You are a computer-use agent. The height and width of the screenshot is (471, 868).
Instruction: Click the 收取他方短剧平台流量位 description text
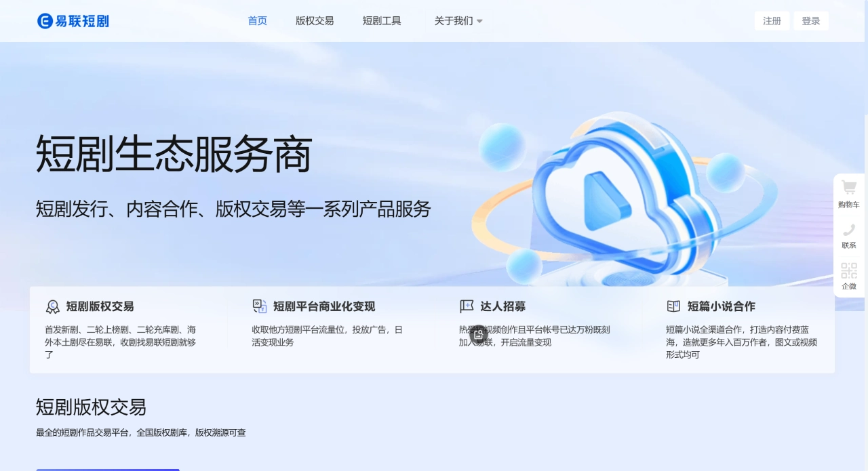tap(327, 336)
